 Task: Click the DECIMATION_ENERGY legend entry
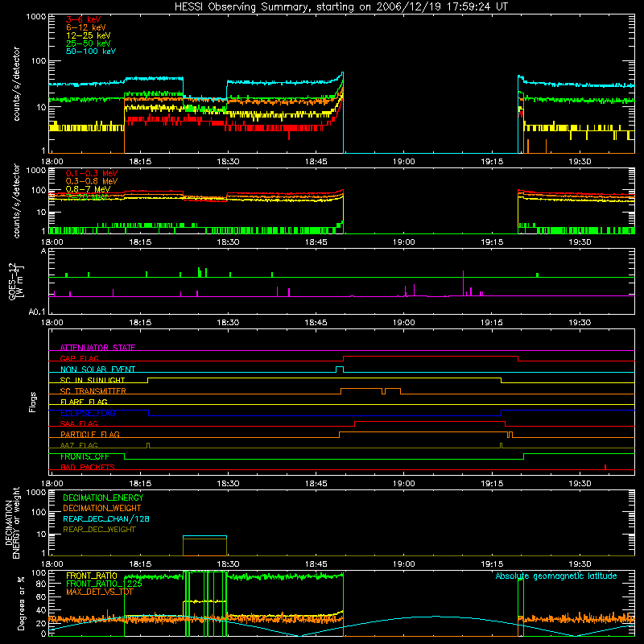click(x=103, y=497)
